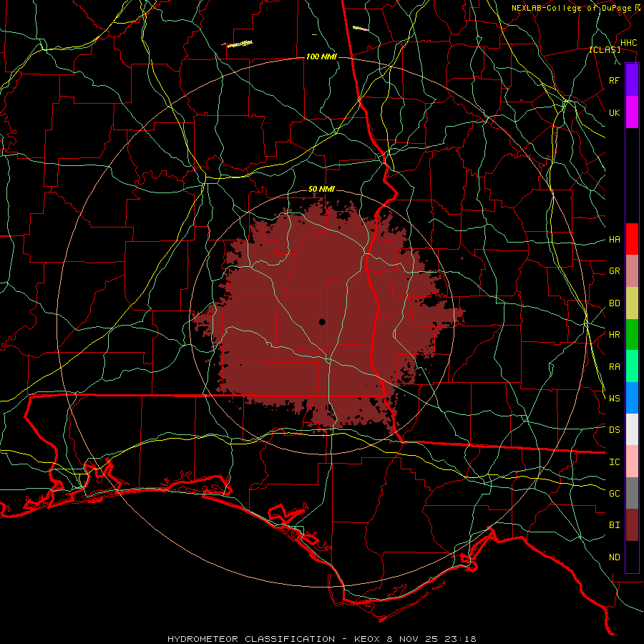
Task: Click the HA red legend swatch
Action: (x=632, y=239)
